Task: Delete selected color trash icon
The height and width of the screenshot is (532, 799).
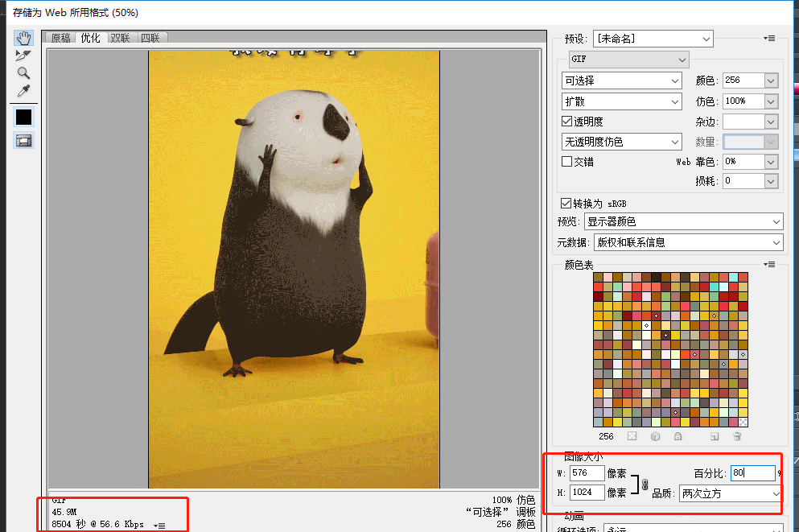Action: (737, 436)
